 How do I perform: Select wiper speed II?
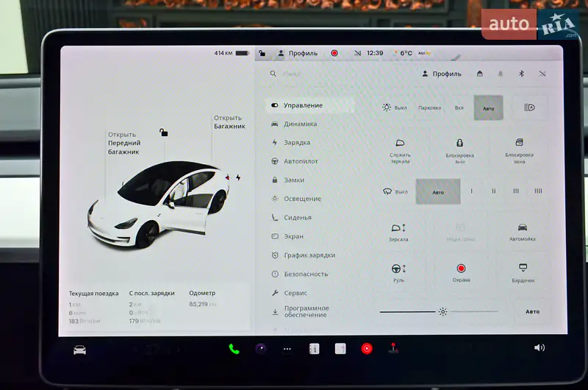pos(494,191)
